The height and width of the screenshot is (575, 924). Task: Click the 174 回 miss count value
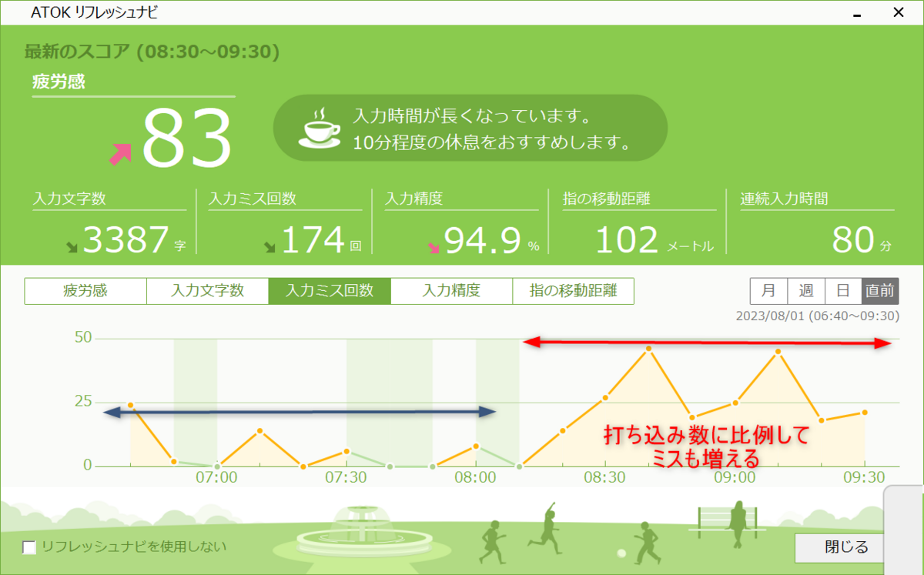click(320, 241)
